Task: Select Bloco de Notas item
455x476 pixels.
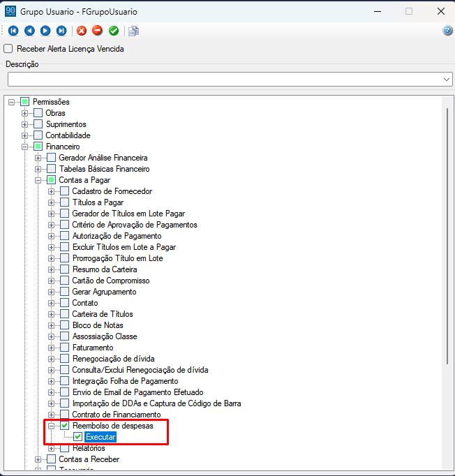Action: pos(98,325)
